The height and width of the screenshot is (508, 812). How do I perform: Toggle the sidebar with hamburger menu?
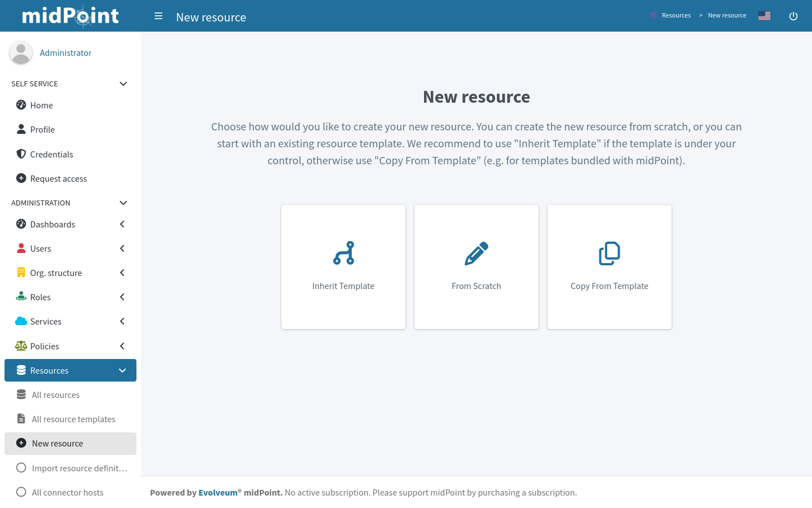pyautogui.click(x=158, y=16)
